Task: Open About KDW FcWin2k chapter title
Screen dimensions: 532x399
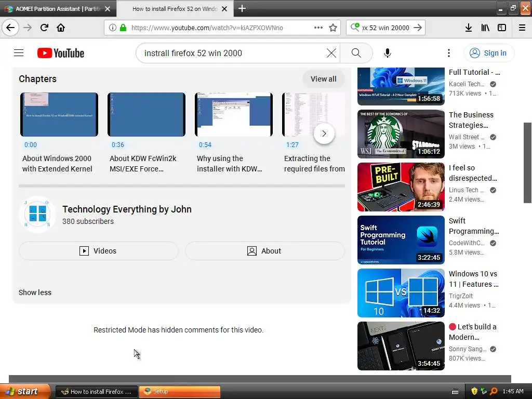Action: (143, 164)
